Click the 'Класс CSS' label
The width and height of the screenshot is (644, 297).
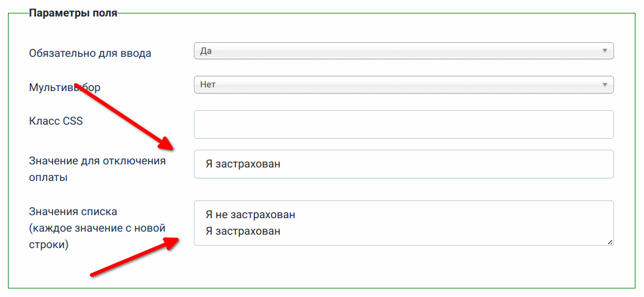(x=56, y=121)
